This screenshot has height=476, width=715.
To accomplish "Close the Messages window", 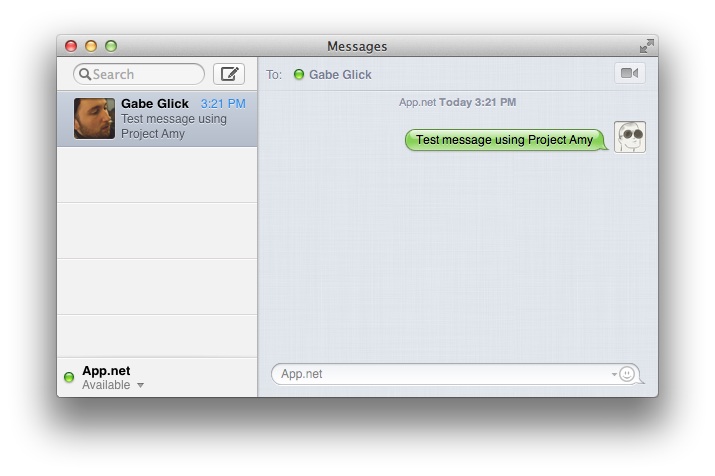I will [x=71, y=46].
